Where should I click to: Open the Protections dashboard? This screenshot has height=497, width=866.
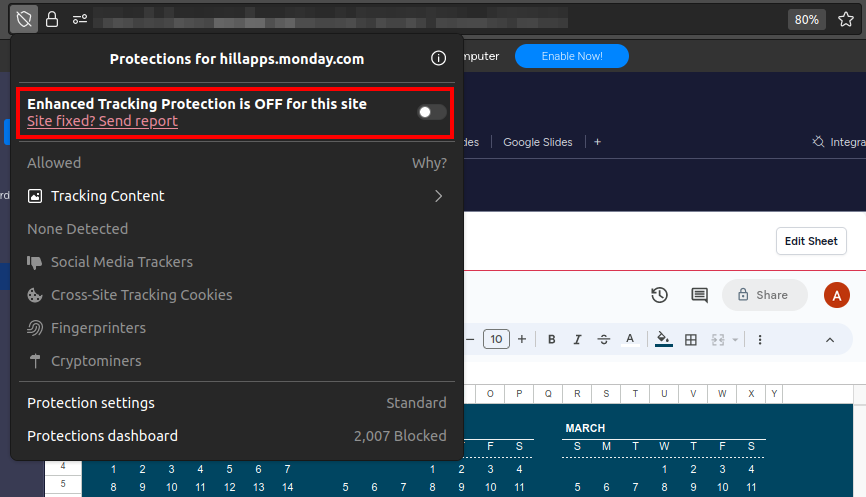click(x=237, y=436)
